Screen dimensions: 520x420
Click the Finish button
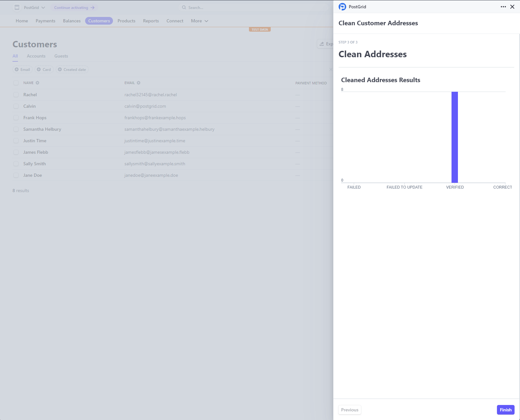506,409
